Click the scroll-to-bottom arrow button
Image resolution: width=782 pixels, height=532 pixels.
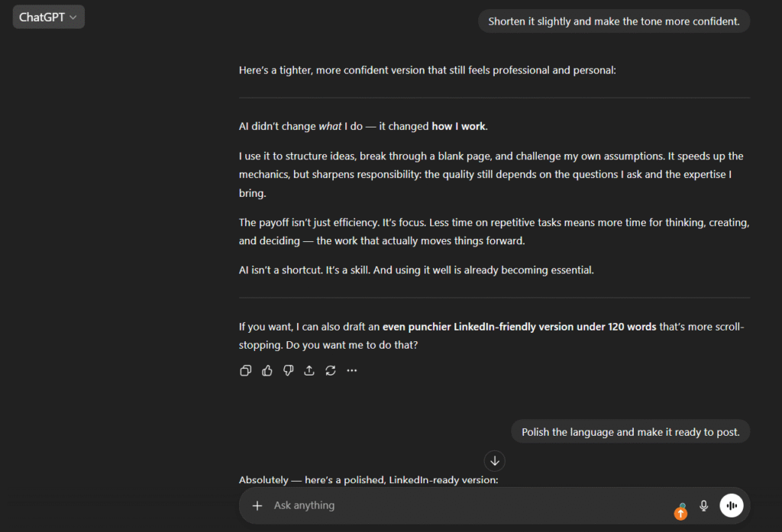click(495, 461)
